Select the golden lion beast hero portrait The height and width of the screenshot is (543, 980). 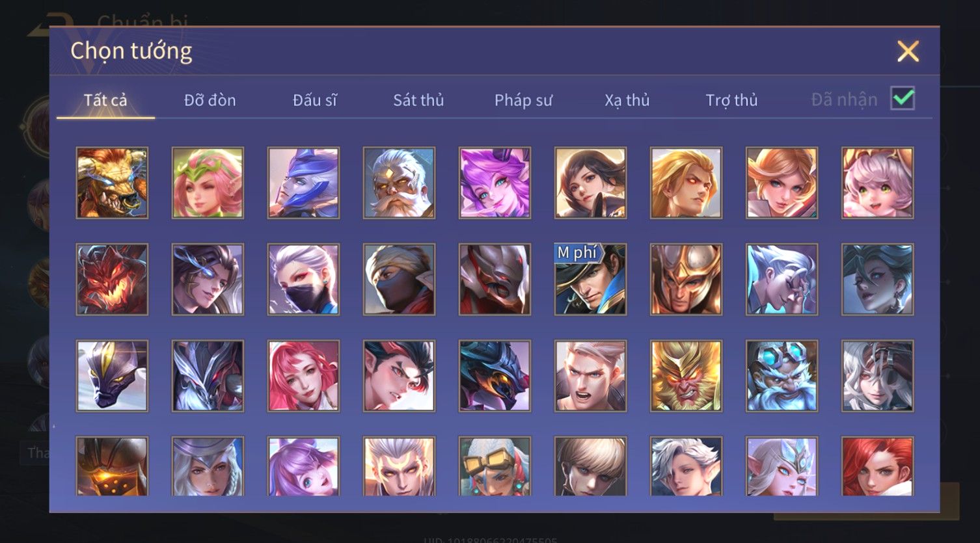[112, 182]
